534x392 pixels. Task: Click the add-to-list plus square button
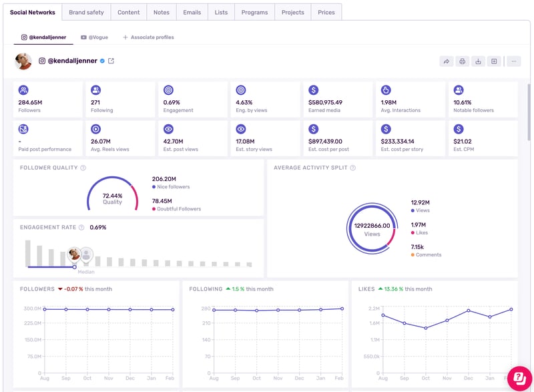click(494, 61)
